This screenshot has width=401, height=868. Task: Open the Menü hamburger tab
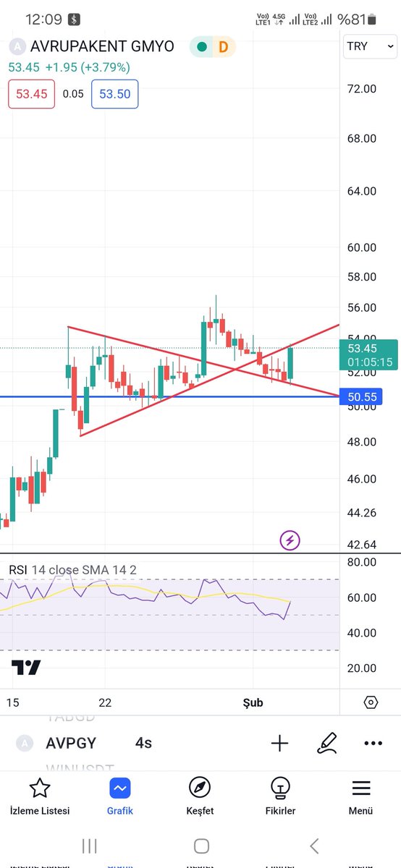tap(360, 796)
